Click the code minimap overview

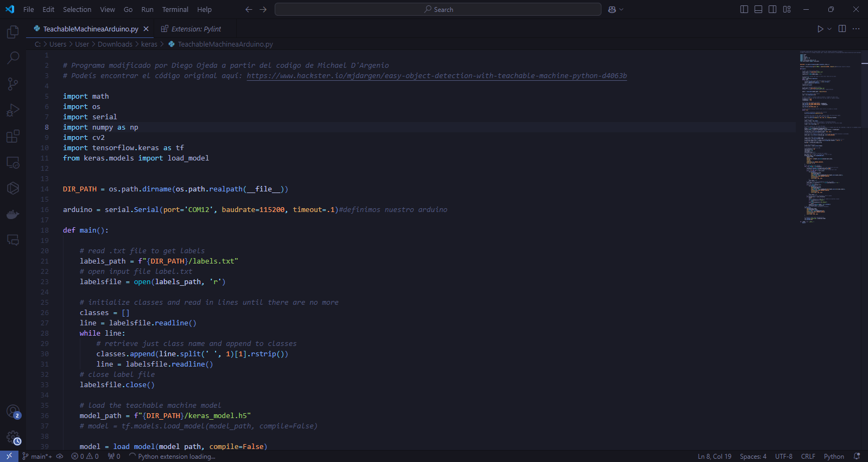tap(829, 137)
